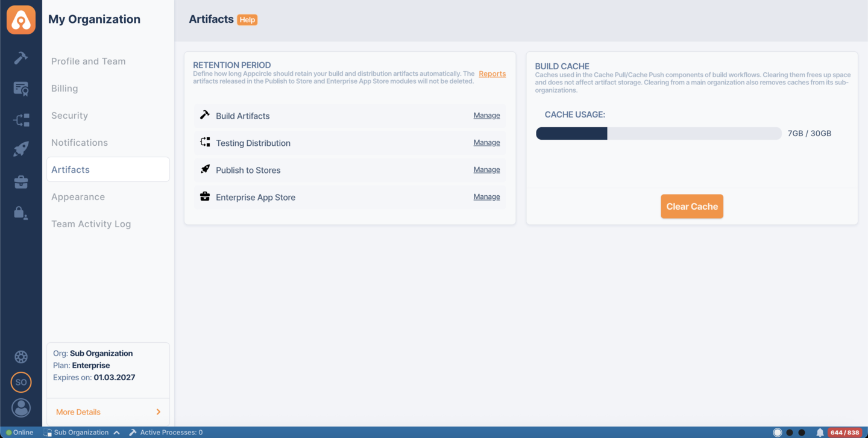Select the Publish rocket icon in sidebar
The width and height of the screenshot is (868, 438).
click(21, 148)
